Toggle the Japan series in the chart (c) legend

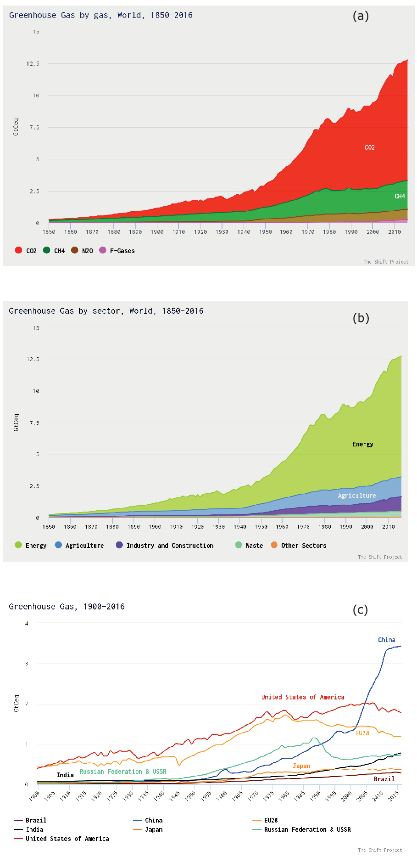coord(148,829)
